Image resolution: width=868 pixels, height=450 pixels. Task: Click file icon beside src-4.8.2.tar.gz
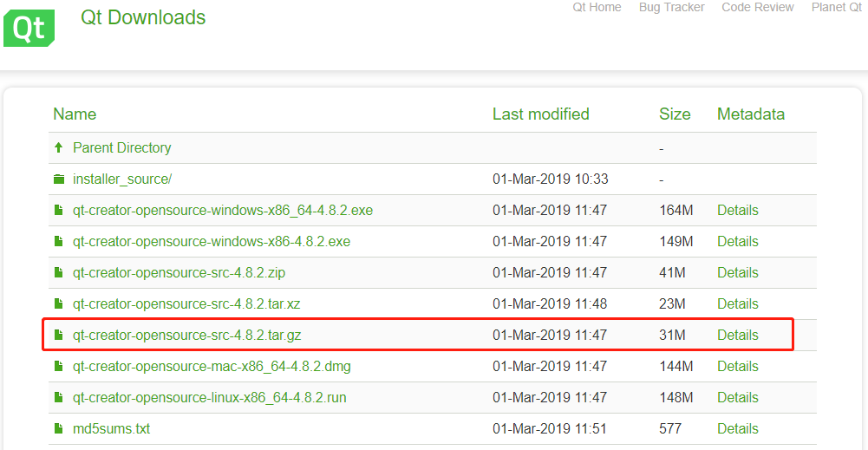tap(59, 335)
